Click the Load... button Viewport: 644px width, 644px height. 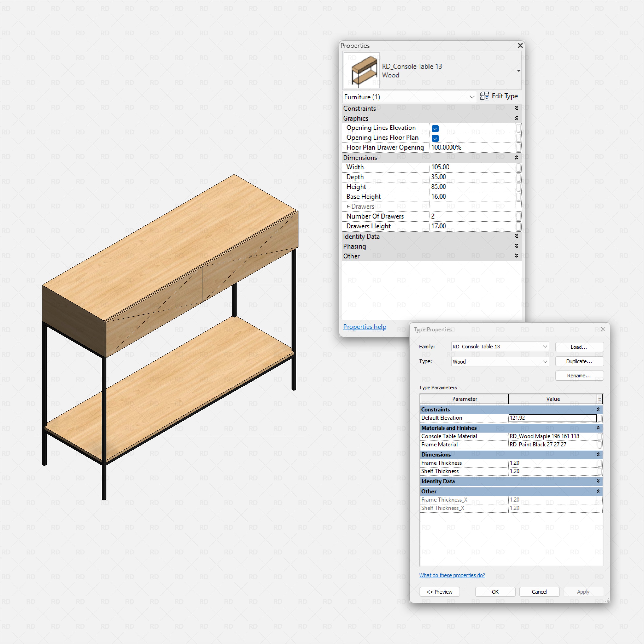[579, 347]
